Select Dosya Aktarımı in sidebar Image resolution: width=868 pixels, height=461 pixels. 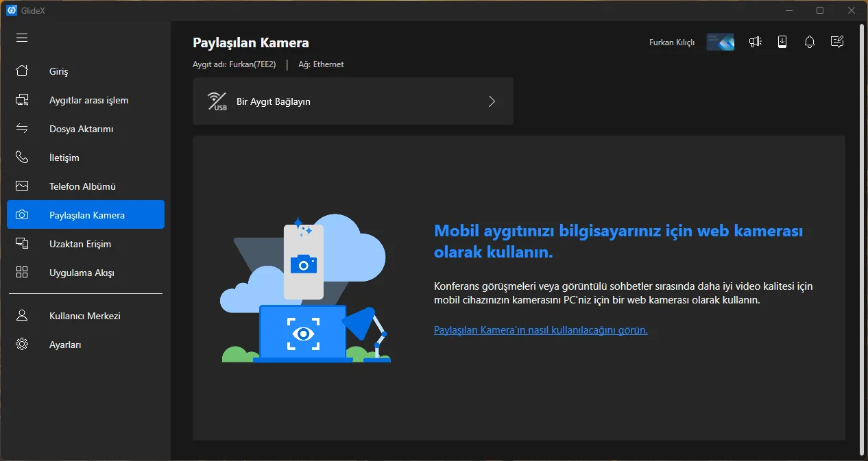point(82,129)
